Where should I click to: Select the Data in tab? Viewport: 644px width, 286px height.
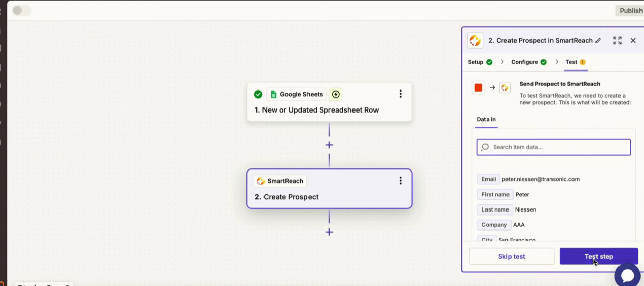(x=486, y=119)
